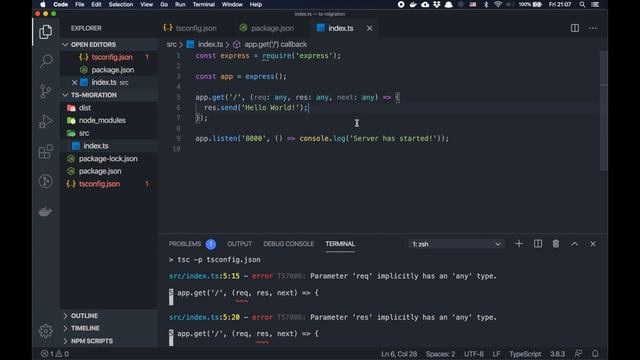Switch to the Problems panel tab
This screenshot has height=360, width=640.
185,244
